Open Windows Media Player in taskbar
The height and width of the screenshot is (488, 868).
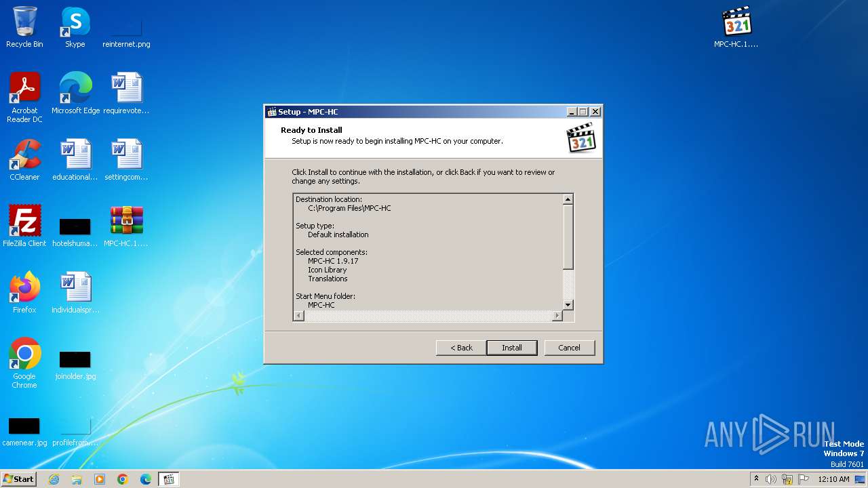(100, 479)
